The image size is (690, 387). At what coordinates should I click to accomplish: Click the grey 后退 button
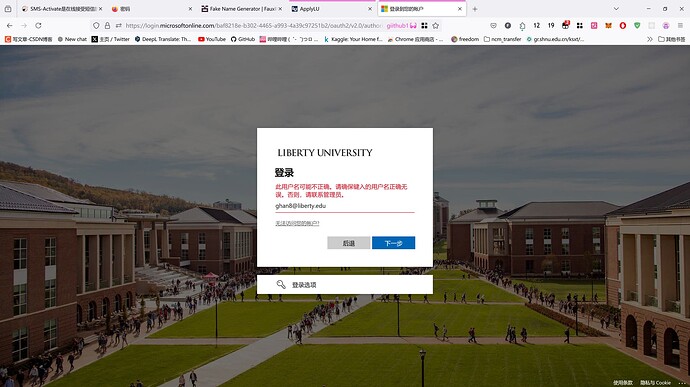coord(349,243)
